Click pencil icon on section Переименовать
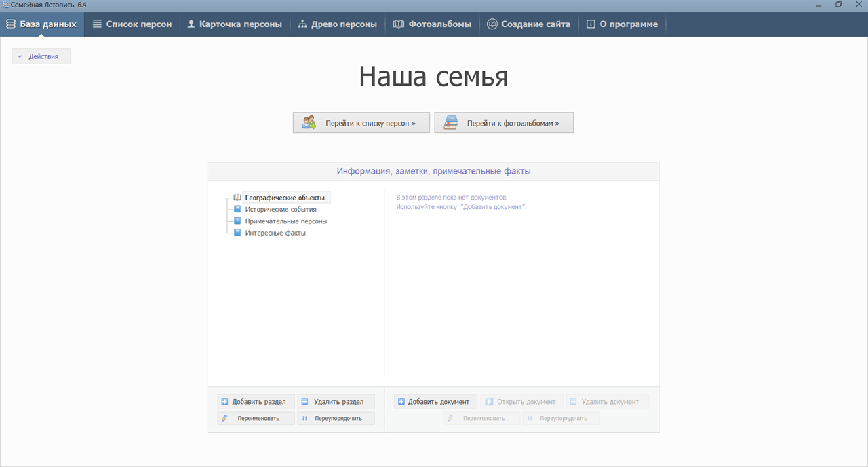 click(x=224, y=418)
